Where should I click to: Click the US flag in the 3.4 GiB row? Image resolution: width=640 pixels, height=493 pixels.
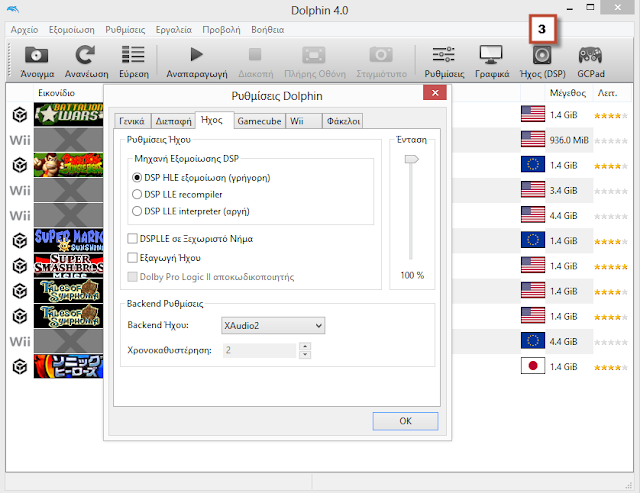coord(533,189)
